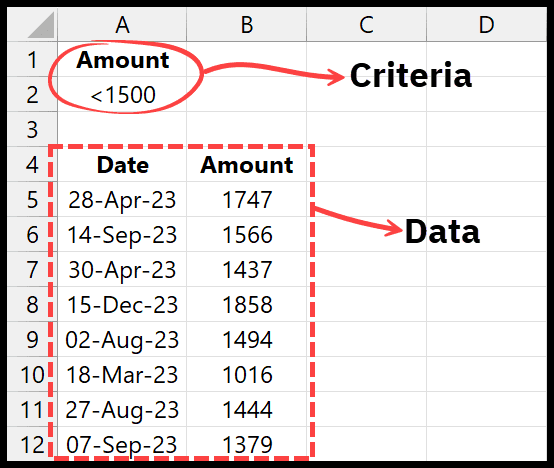The height and width of the screenshot is (468, 554).
Task: Select the cell with amount 1379
Action: point(247,443)
